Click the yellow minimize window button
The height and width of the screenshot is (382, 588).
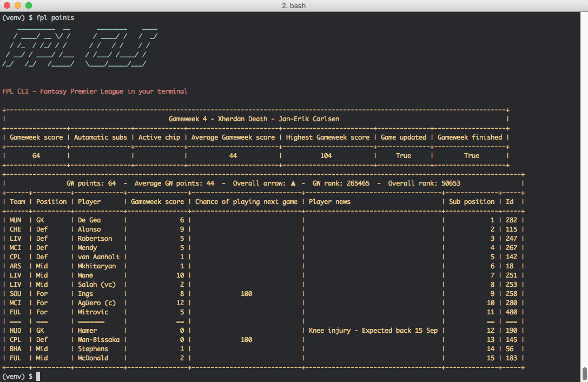tap(18, 5)
